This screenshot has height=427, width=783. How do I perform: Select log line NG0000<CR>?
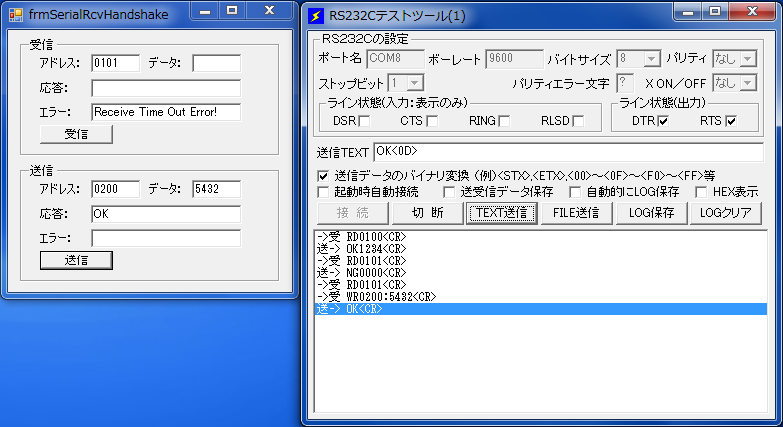[541, 273]
